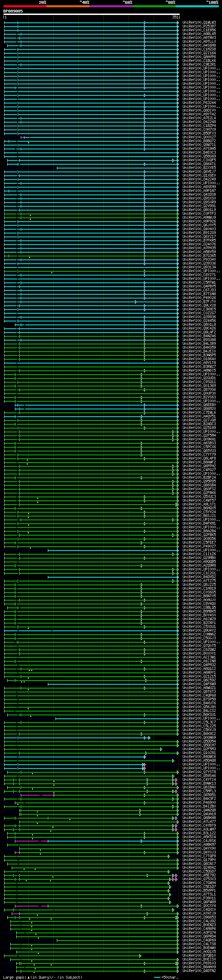Click the green alignment bar of UniRef100_Q01369
222x980 pixels.
[92, 386]
